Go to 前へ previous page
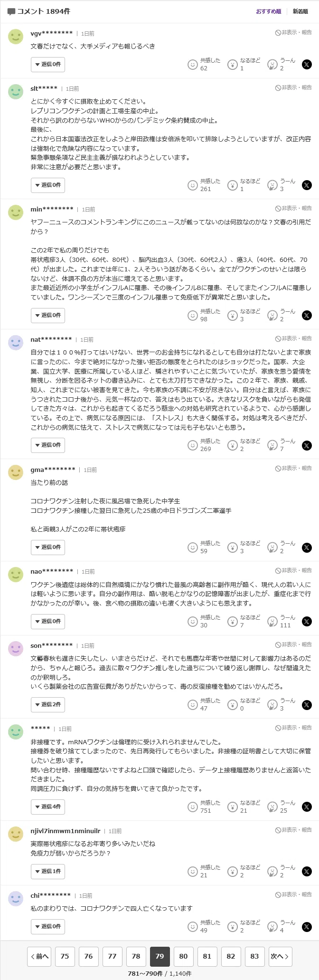Screen dimensions: 319x980 [39, 957]
